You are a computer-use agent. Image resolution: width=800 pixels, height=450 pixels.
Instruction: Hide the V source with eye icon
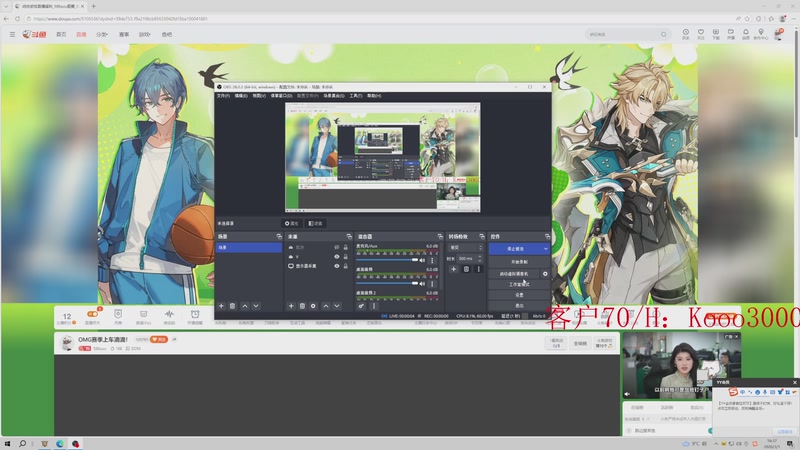point(337,257)
